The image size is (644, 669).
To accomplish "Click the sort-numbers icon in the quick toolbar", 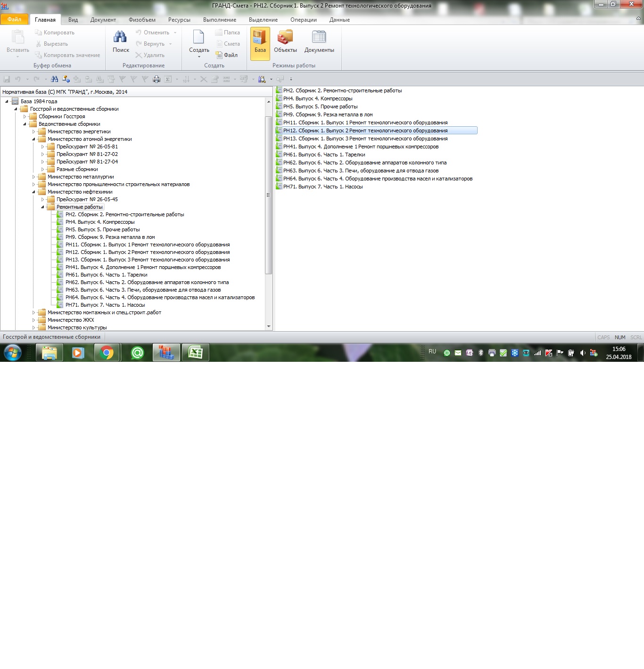I will [186, 79].
